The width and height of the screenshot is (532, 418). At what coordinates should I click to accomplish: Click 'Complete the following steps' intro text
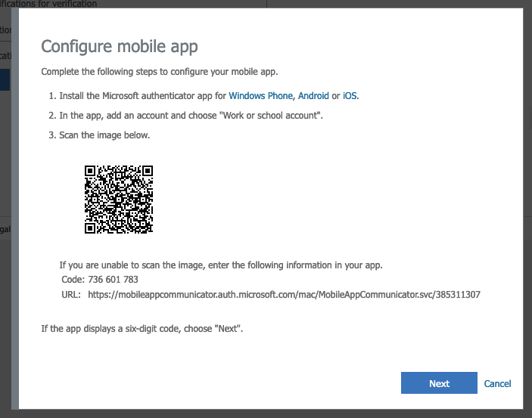point(160,72)
